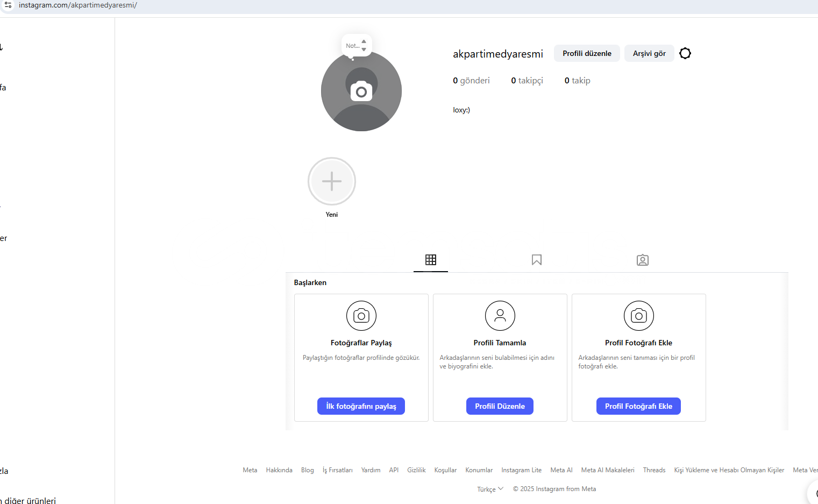Viewport: 818px width, 504px height.
Task: View the 0 takipçi followers list
Action: 527,80
